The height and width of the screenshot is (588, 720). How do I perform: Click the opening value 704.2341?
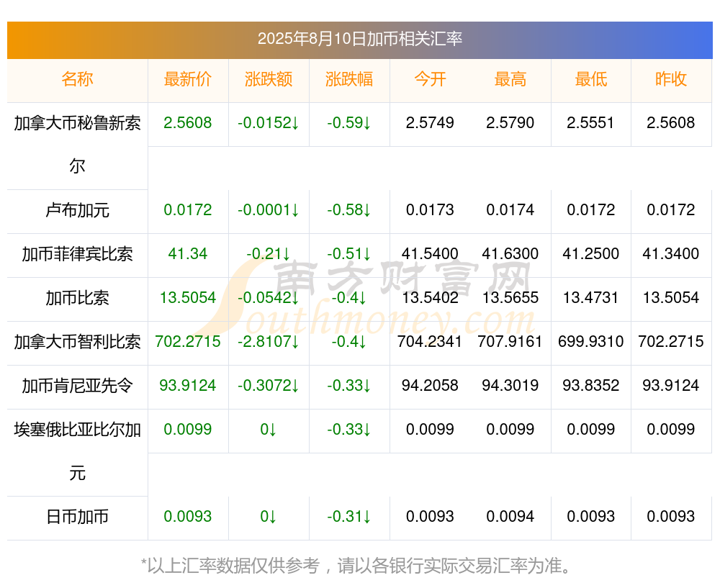pos(430,342)
